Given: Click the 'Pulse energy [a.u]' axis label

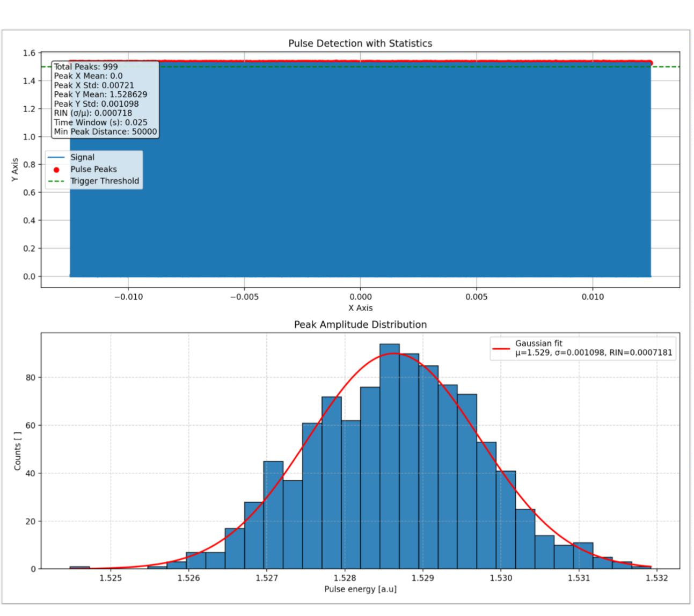Looking at the screenshot, I should 360,589.
